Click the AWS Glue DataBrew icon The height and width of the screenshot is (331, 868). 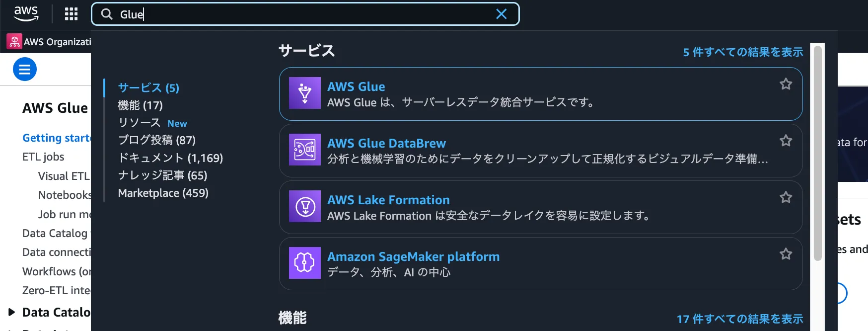tap(305, 150)
